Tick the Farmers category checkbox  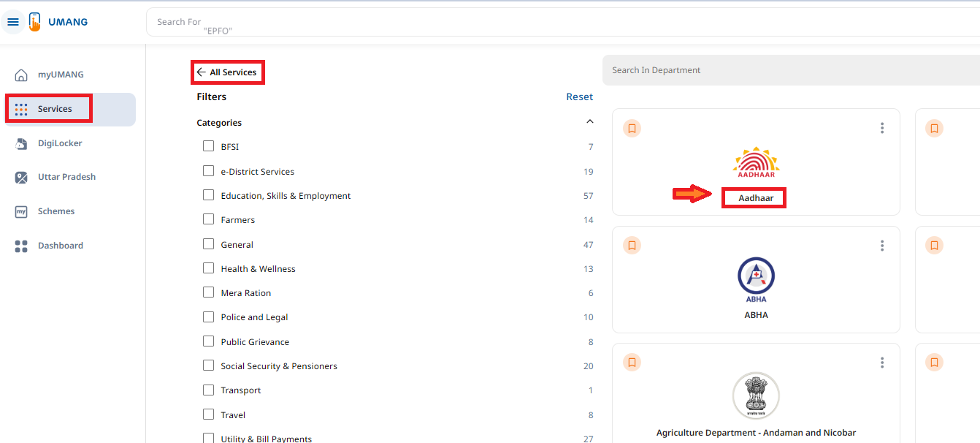(x=209, y=219)
